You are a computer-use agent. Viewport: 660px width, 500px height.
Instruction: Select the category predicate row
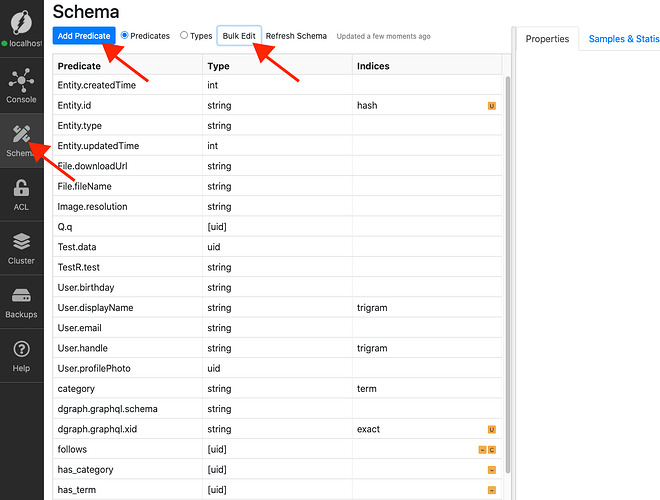pyautogui.click(x=277, y=388)
